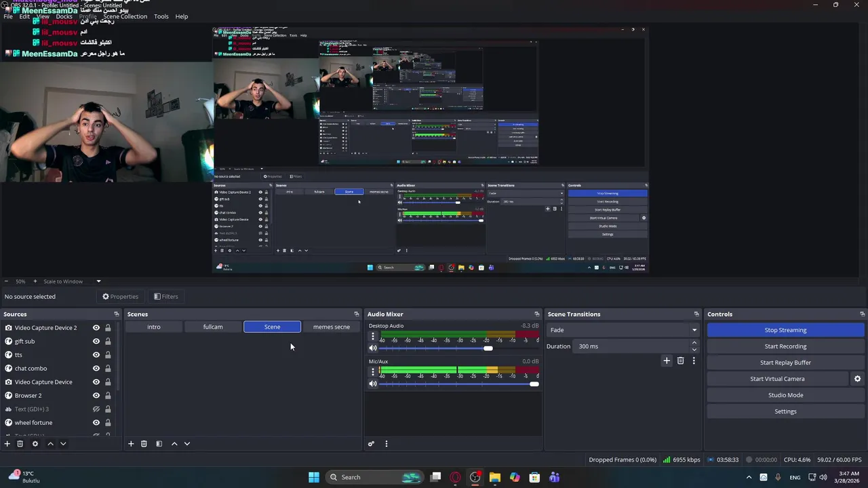Move source down in Sources toolbar
Image resolution: width=868 pixels, height=488 pixels.
(x=63, y=444)
